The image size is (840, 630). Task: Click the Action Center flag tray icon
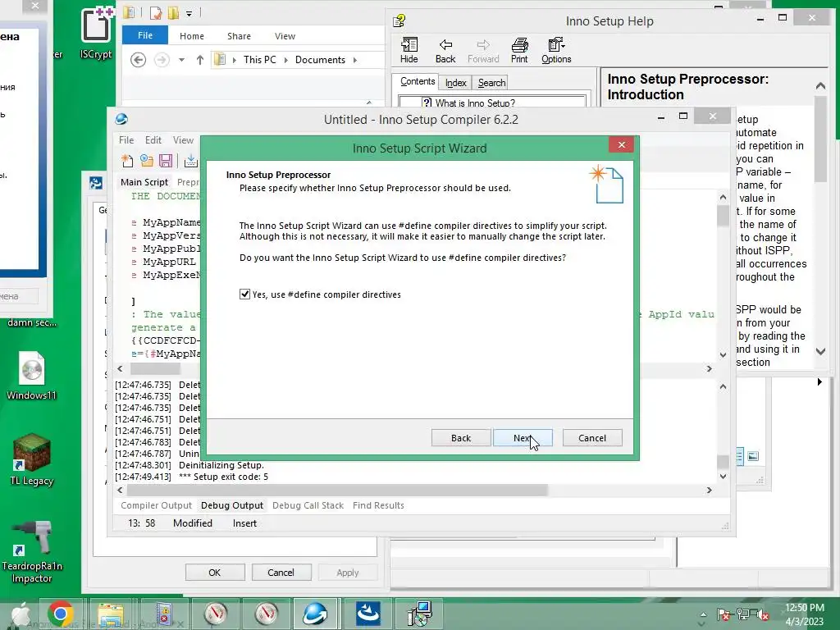724,615
